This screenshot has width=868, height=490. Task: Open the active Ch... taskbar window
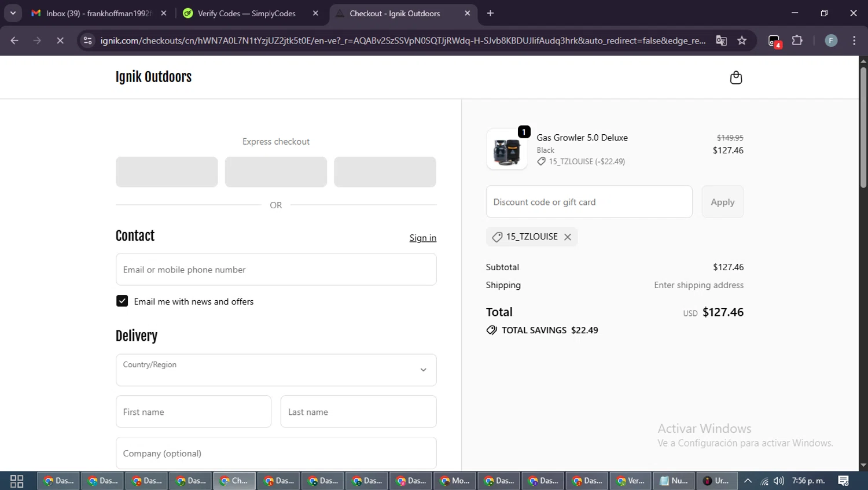point(234,481)
